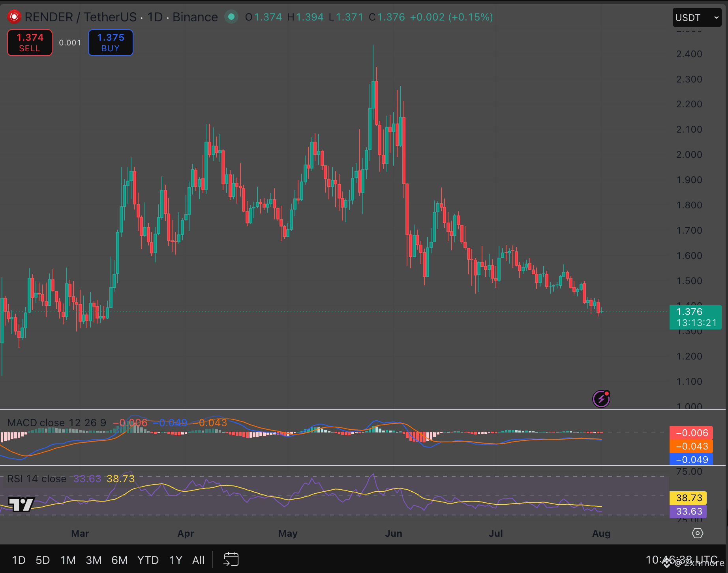Click the RENDER coin logo icon
The image size is (728, 573).
pos(14,17)
